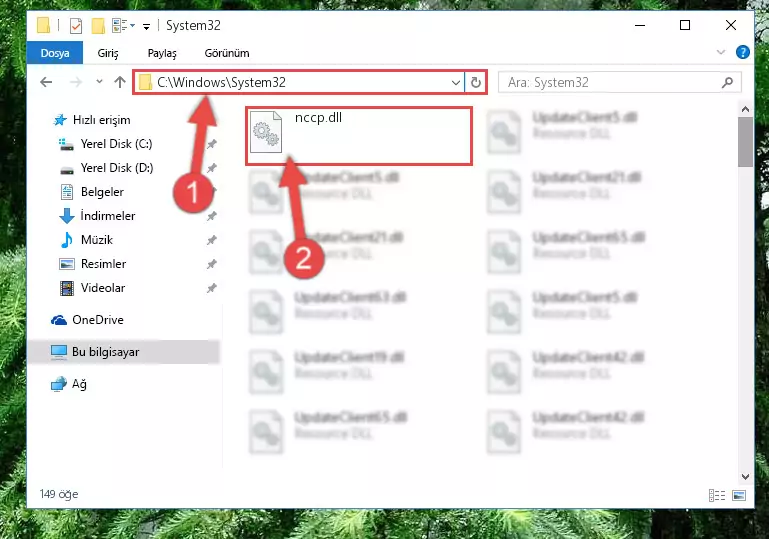
Task: Click the Properties checkmark icon in title bar
Action: 76,26
